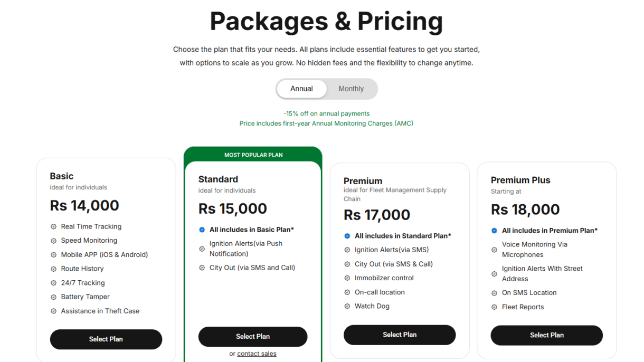Pick the Premium Plus Select Plan button
Image resolution: width=644 pixels, height=362 pixels.
pyautogui.click(x=546, y=335)
